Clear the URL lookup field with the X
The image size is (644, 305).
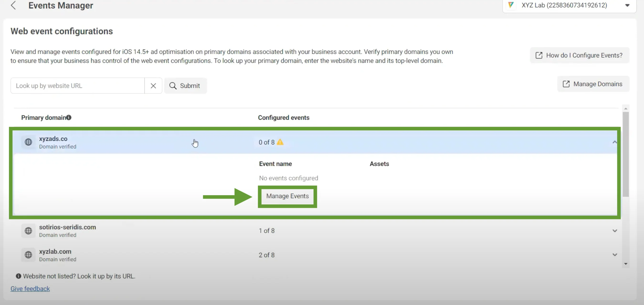153,86
